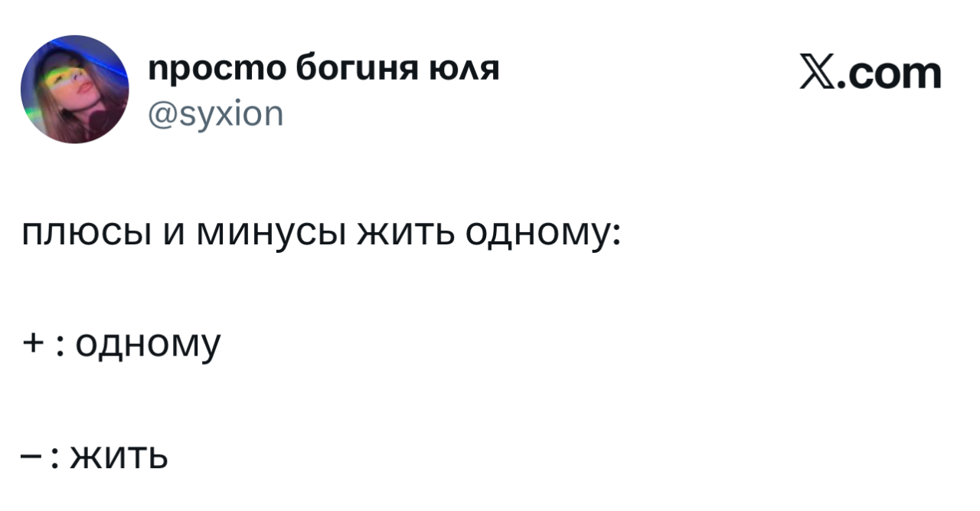This screenshot has width=980, height=511.
Task: Click the @ symbol in the handle
Action: pos(161,116)
